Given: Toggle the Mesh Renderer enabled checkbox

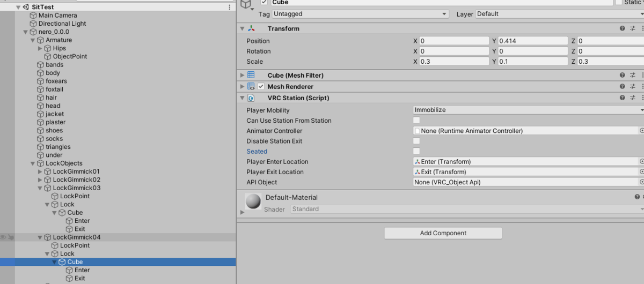Looking at the screenshot, I should point(261,87).
